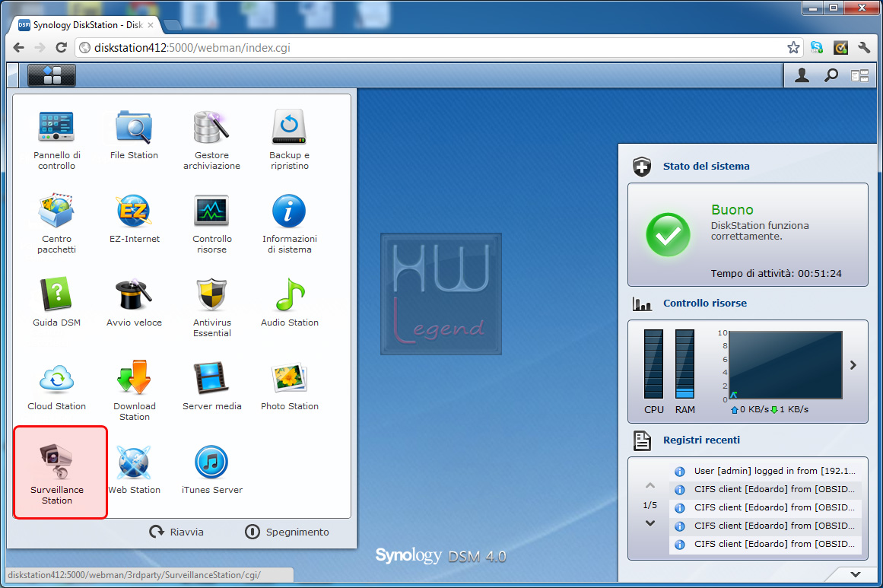Open Gestore archiviazione
883x588 pixels.
pos(211,140)
